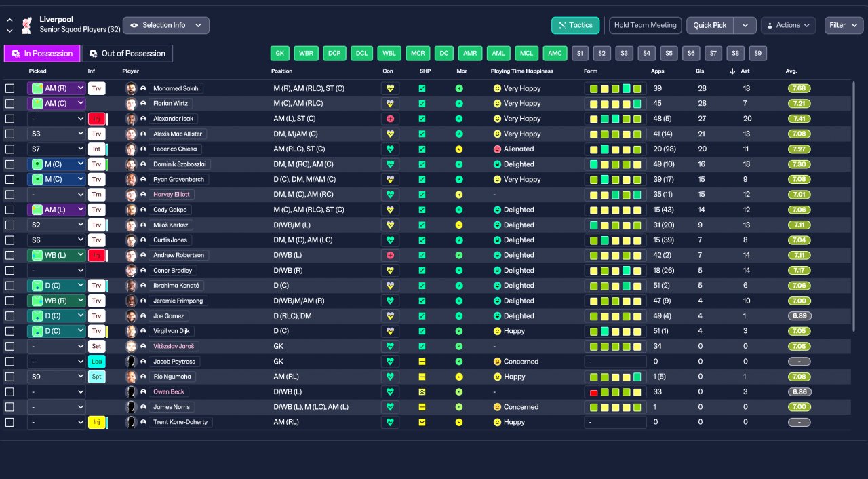Click the sort arrow beside Gls column
The height and width of the screenshot is (479, 868).
(732, 71)
